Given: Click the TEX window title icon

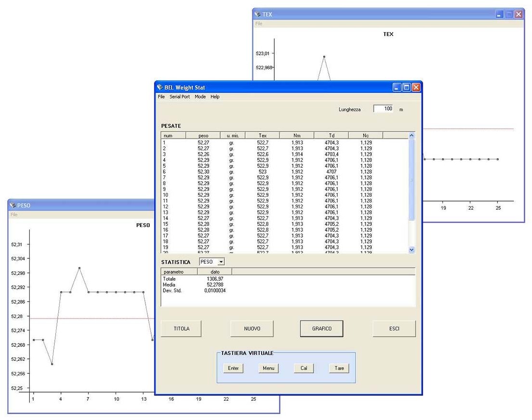Looking at the screenshot, I should (x=257, y=14).
